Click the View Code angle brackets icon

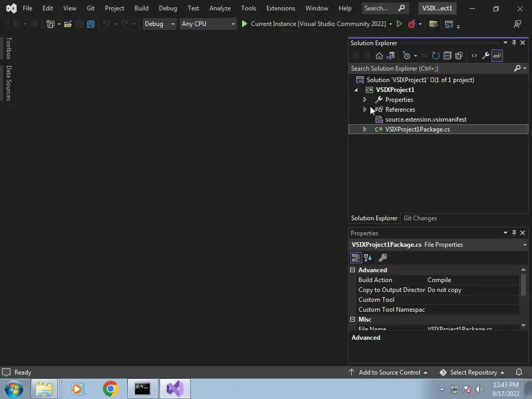474,56
